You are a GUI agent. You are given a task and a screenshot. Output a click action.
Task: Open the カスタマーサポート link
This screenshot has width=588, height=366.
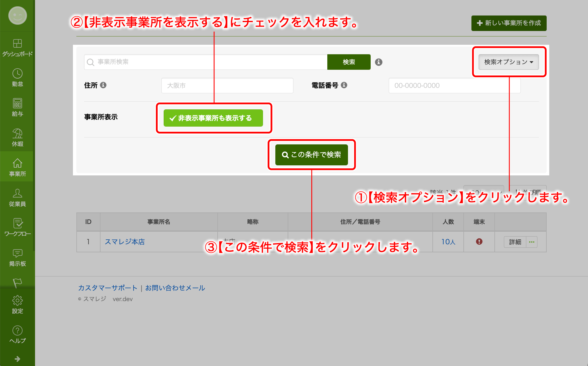108,288
